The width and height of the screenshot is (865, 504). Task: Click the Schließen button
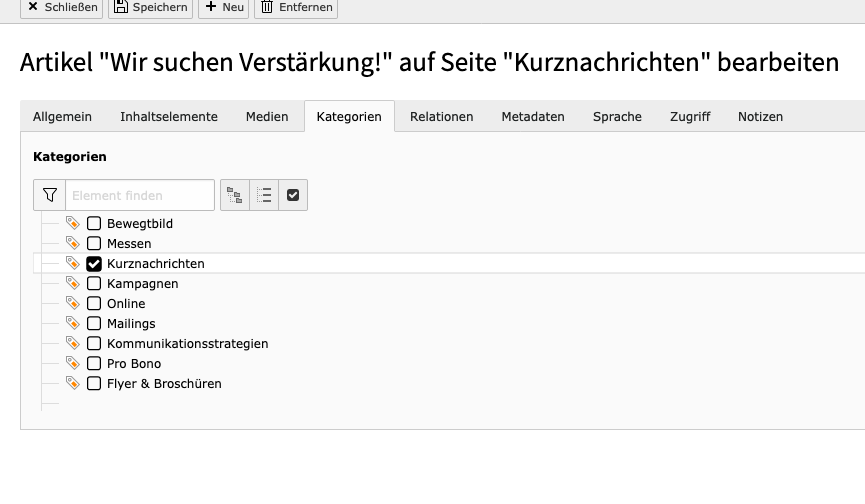point(62,7)
